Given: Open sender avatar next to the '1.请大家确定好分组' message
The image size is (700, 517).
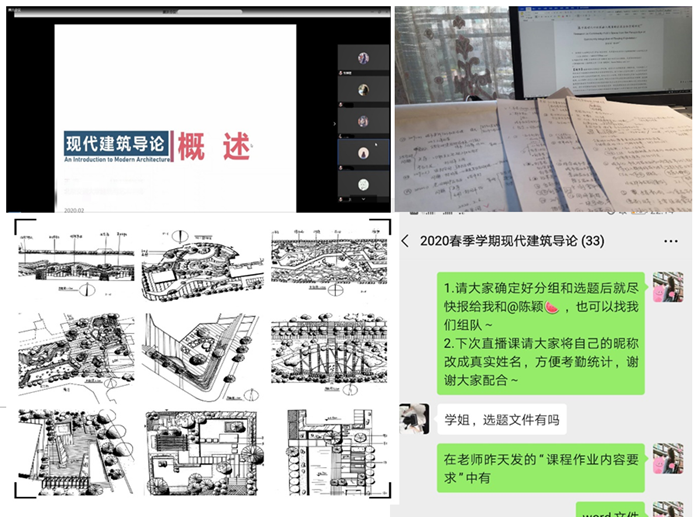Looking at the screenshot, I should 668,287.
